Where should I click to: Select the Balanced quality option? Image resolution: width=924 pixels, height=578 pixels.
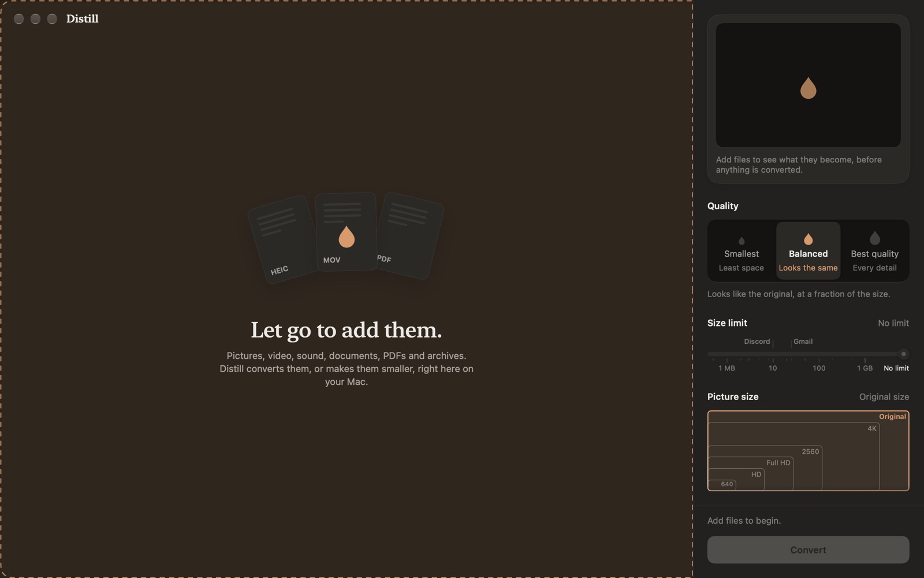click(x=808, y=251)
